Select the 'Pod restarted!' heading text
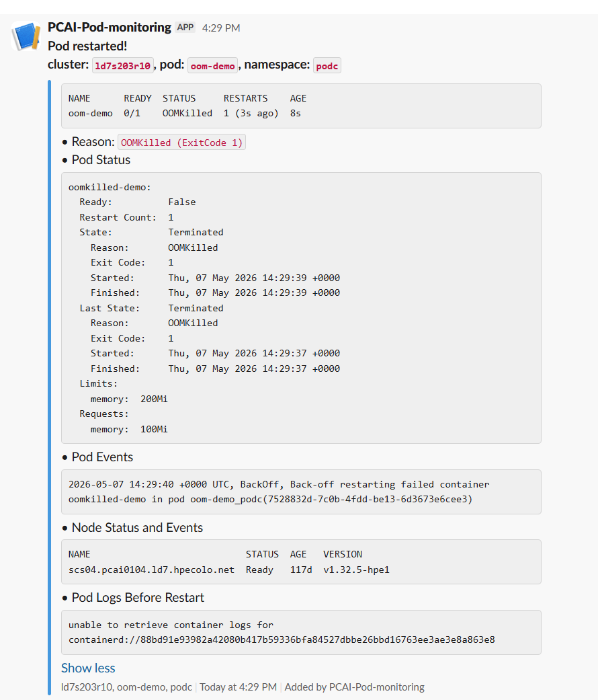The height and width of the screenshot is (700, 598). click(87, 46)
